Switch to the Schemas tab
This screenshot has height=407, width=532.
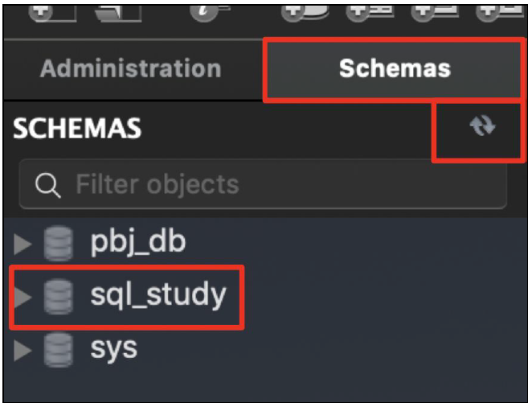click(395, 68)
